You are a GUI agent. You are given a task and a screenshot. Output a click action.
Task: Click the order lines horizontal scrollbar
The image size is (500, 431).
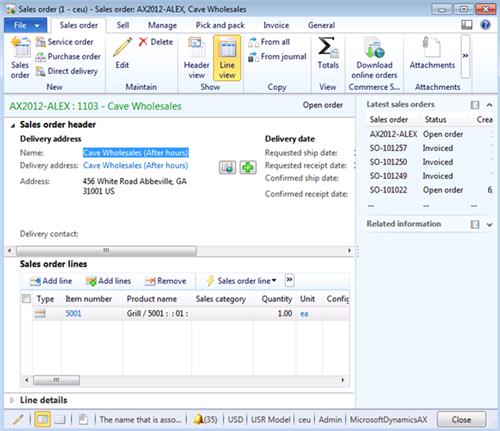(x=56, y=380)
